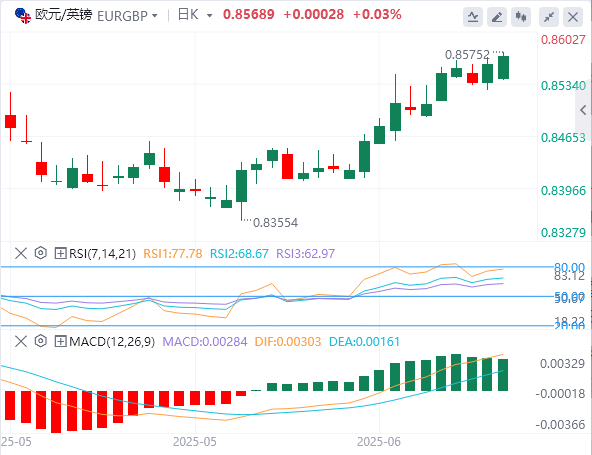The width and height of the screenshot is (592, 455).
Task: Remove the RSI indicator panel
Action: pos(21,253)
